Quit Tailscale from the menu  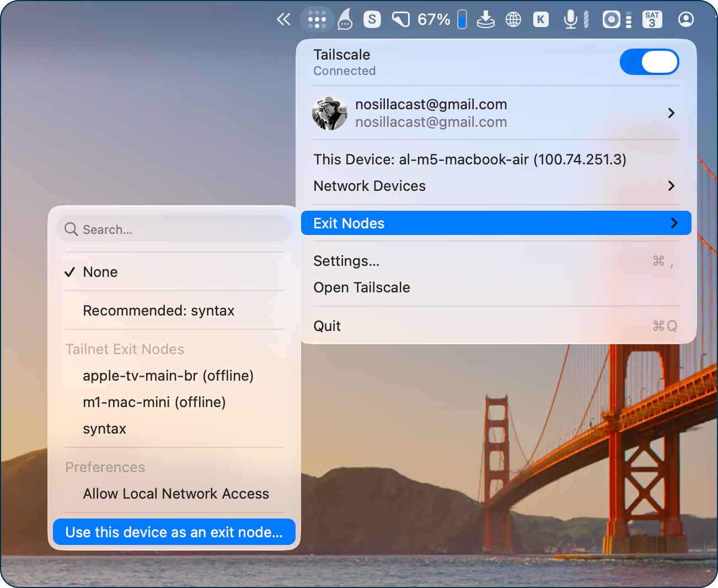[x=496, y=326]
